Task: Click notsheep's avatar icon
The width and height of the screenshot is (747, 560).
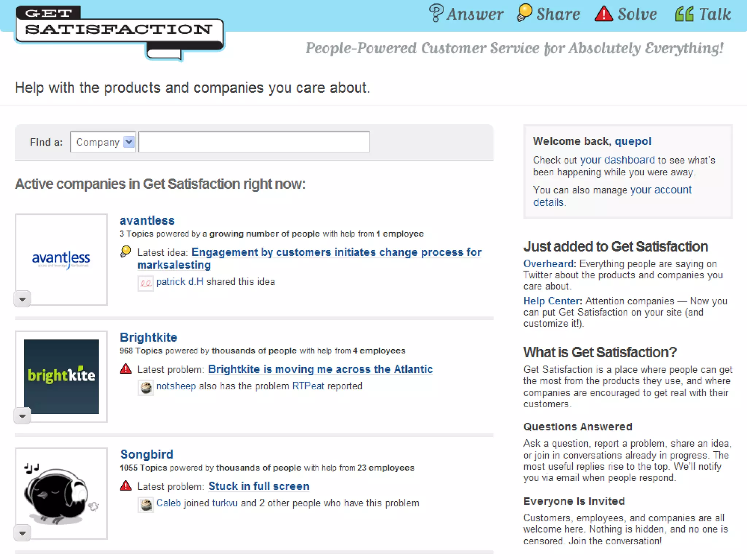Action: pos(146,387)
